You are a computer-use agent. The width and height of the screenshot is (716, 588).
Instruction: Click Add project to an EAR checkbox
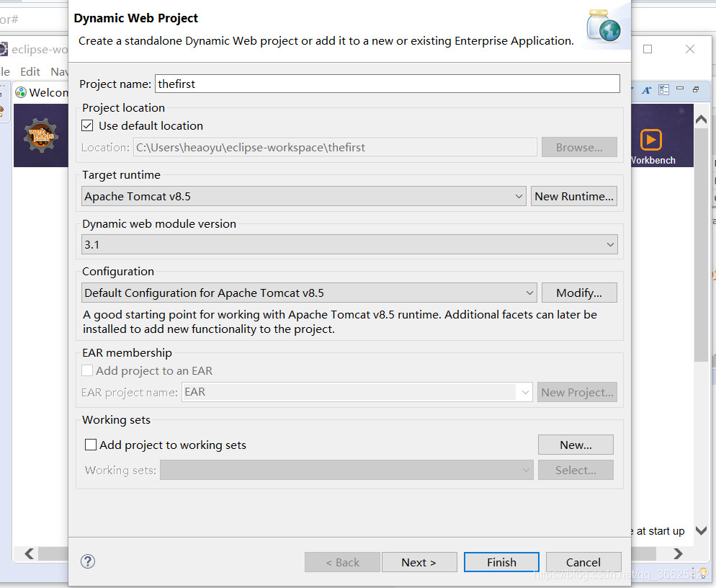pos(87,370)
